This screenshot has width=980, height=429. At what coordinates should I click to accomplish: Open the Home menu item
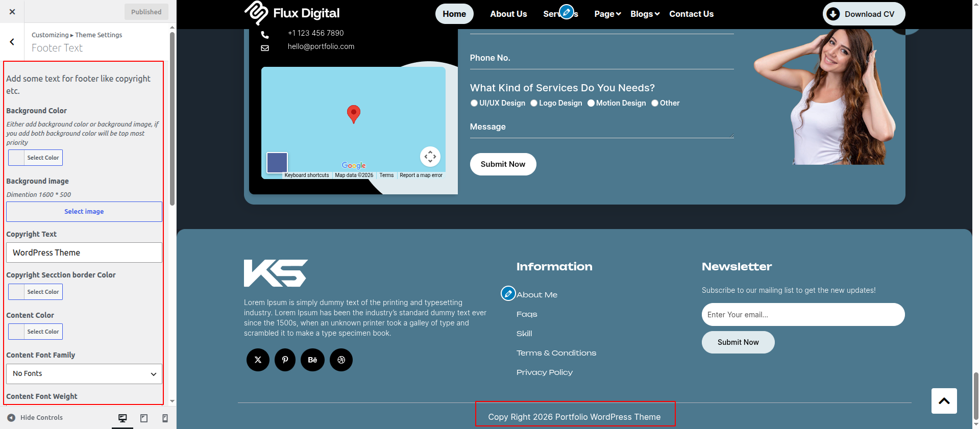[x=454, y=14]
